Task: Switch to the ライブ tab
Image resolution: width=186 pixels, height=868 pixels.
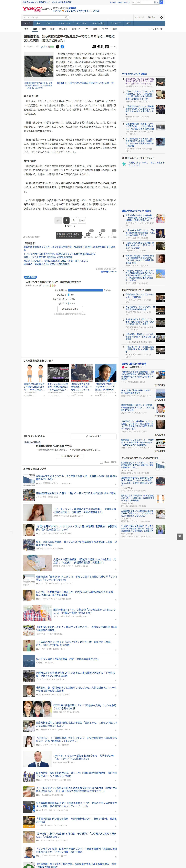Action: tap(49, 24)
